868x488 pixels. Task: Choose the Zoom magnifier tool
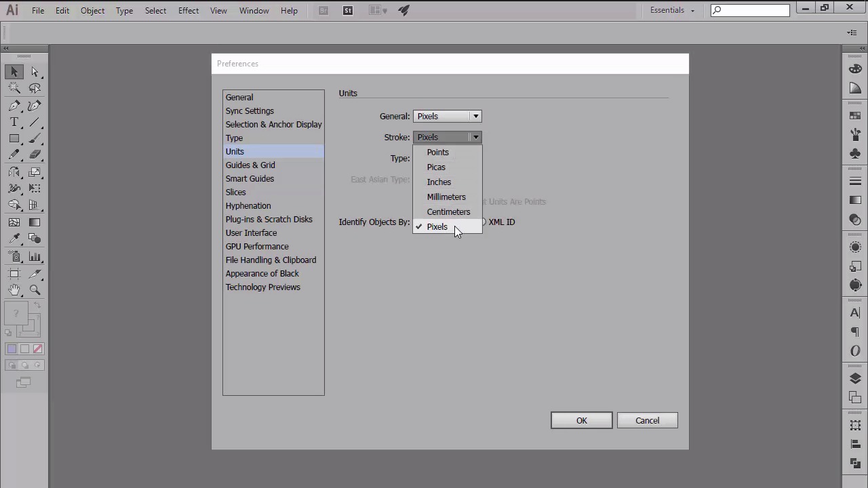pos(35,290)
